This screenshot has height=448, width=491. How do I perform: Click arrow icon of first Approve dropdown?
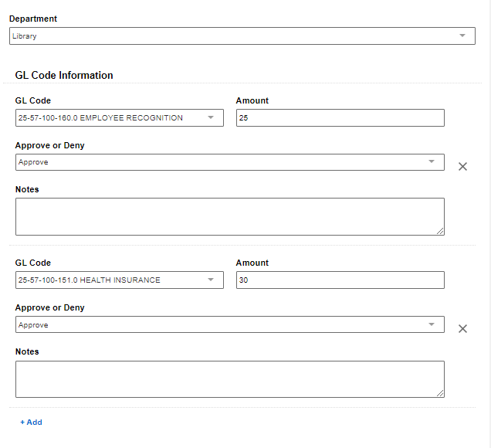click(x=432, y=161)
